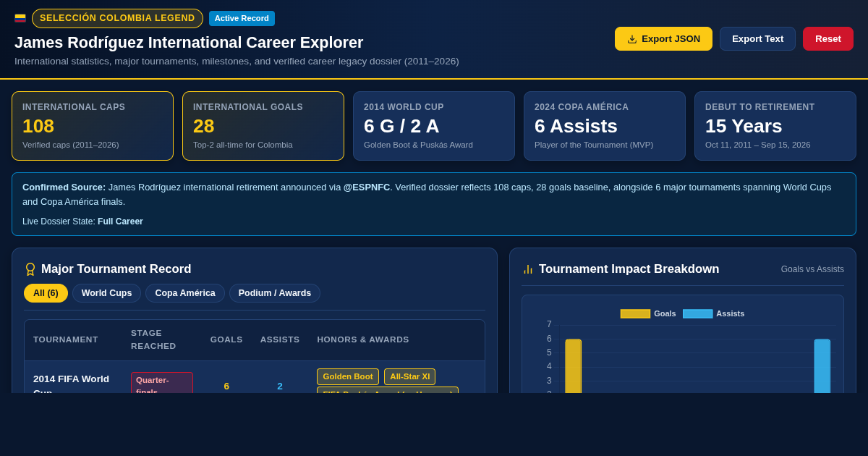This screenshot has height=456, width=868.
Task: Click the download icon in Export JSON
Action: click(632, 39)
